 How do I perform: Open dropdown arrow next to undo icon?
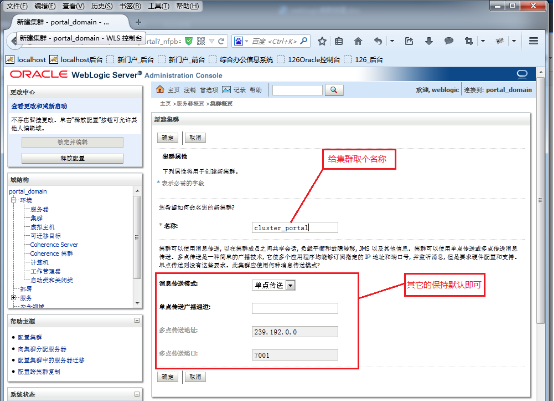pos(392,41)
